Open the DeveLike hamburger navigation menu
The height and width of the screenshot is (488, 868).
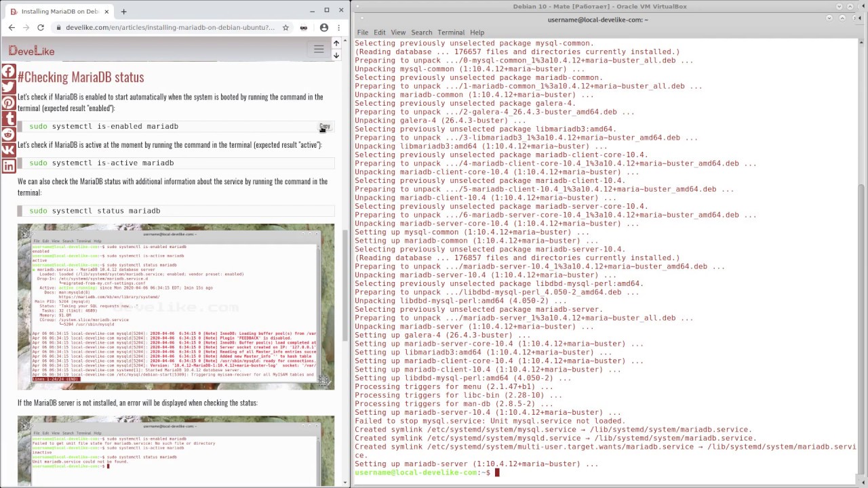[319, 49]
